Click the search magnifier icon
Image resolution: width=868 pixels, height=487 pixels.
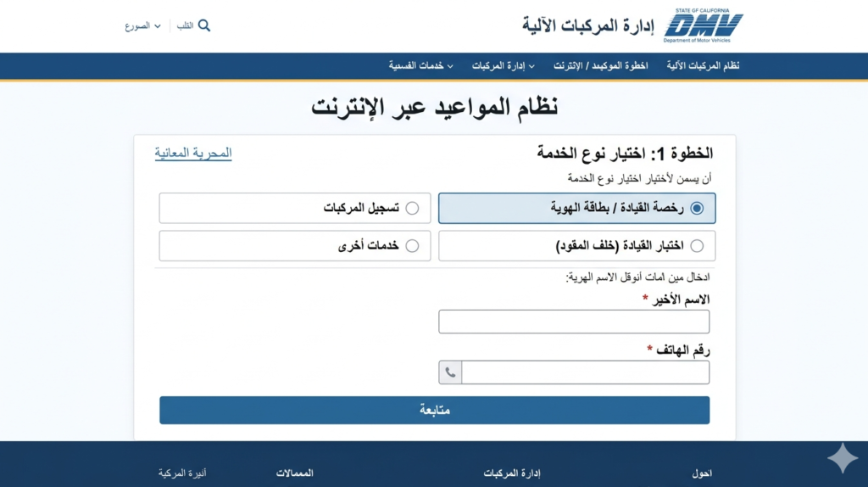(x=204, y=25)
